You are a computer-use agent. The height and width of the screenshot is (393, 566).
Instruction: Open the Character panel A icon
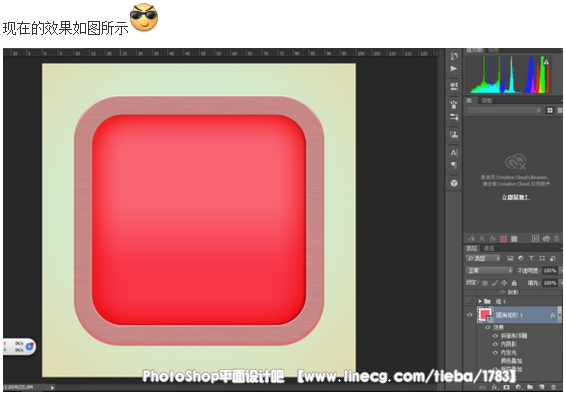pos(454,153)
